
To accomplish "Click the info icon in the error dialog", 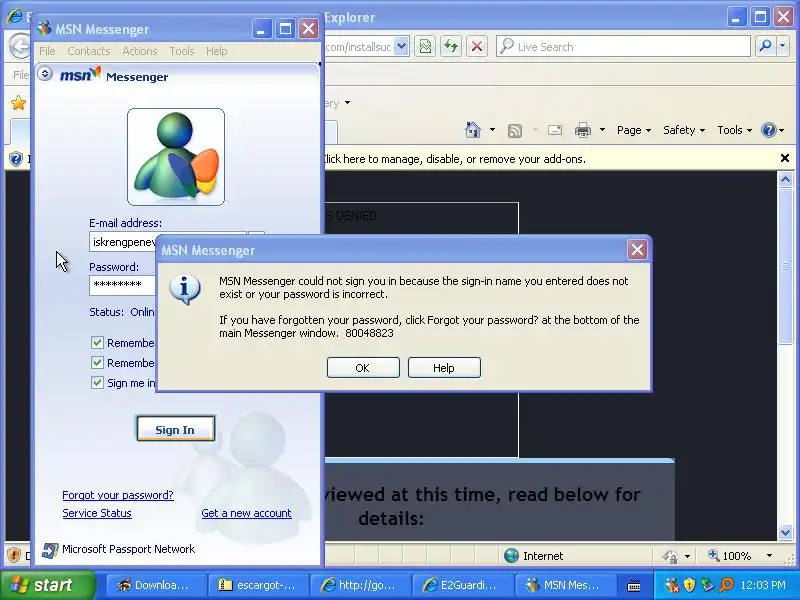I will [185, 289].
